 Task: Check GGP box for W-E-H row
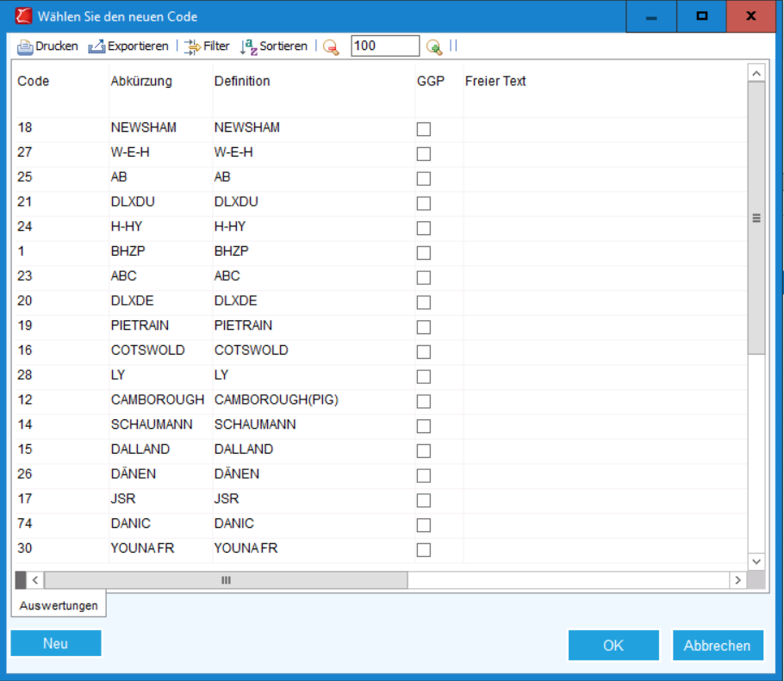[424, 154]
